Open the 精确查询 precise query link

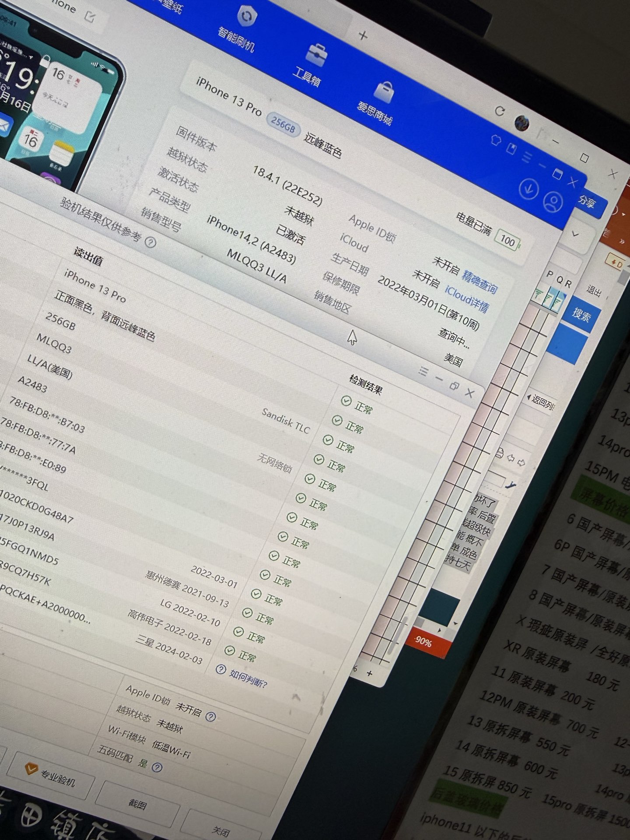point(480,282)
